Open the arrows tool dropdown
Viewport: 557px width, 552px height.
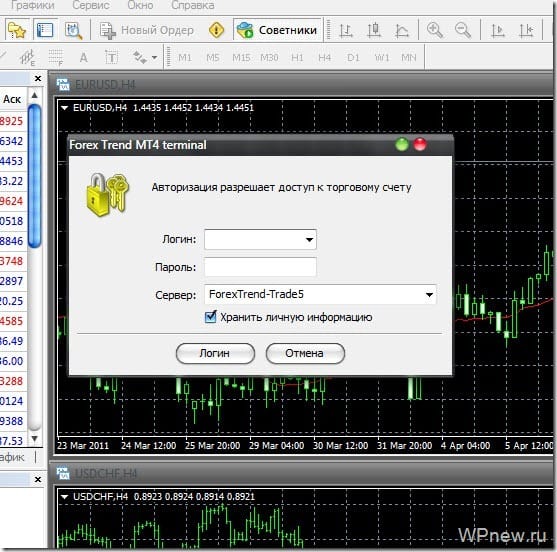click(x=154, y=57)
